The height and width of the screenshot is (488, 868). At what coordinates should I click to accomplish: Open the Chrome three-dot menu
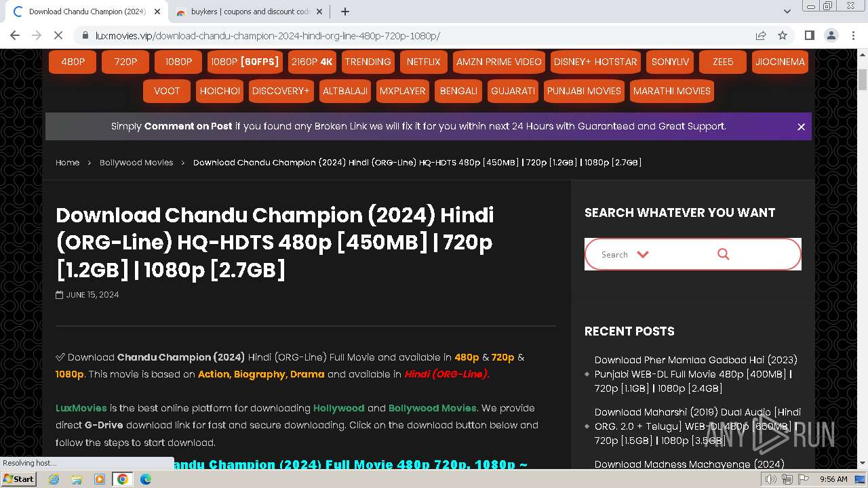(x=853, y=35)
